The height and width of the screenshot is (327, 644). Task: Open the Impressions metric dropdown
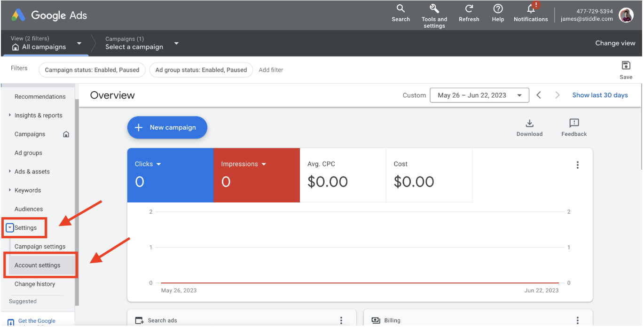(x=264, y=164)
